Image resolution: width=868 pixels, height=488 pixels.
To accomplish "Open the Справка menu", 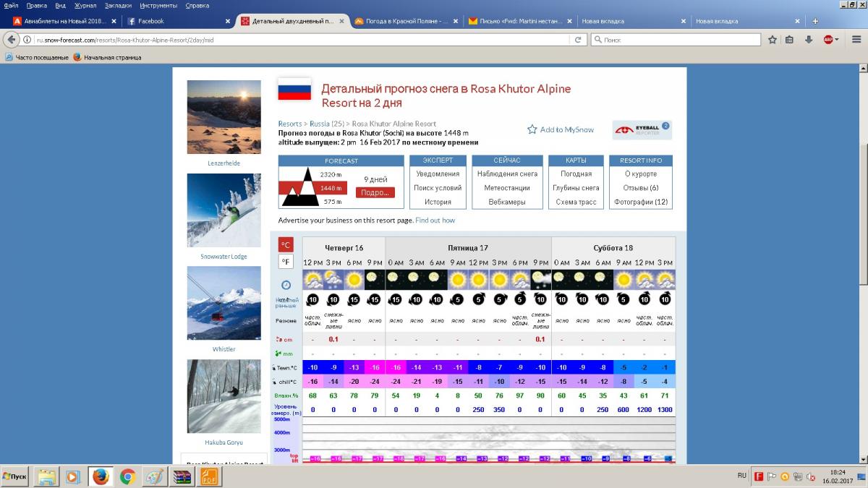I will point(197,5).
